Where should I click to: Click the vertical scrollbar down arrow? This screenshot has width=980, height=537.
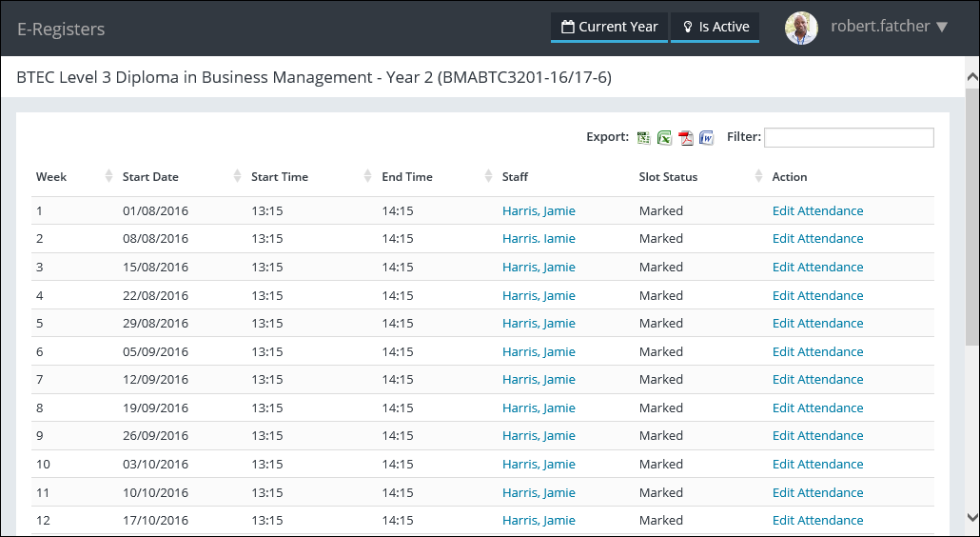[x=971, y=517]
